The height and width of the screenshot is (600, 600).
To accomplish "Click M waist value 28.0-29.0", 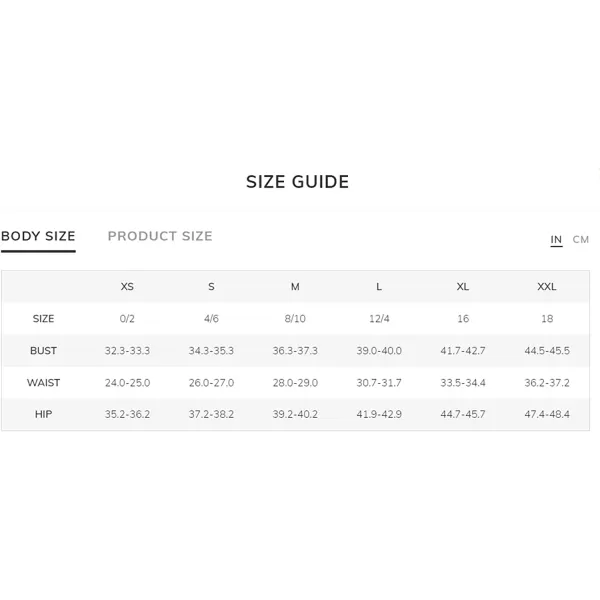I will pyautogui.click(x=295, y=383).
